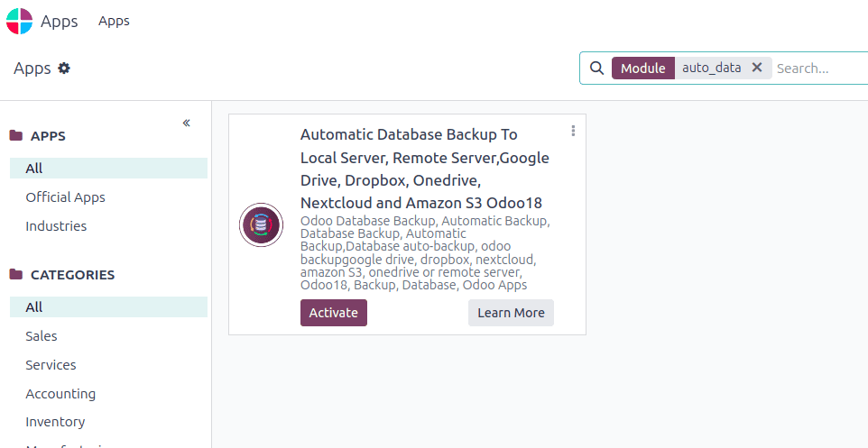Click the Apps brand title in navbar
Image resolution: width=868 pixels, height=448 pixels.
[x=60, y=21]
